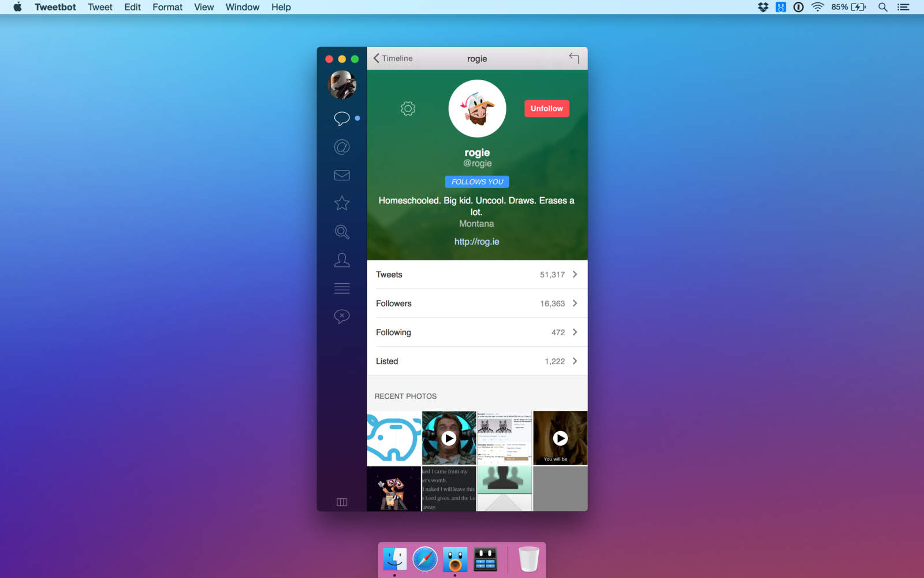
Task: Open Direct Messages via the envelope icon
Action: tap(342, 175)
